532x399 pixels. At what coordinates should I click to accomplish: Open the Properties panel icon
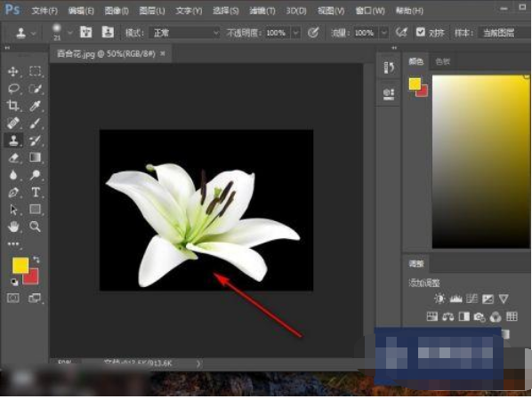(389, 94)
